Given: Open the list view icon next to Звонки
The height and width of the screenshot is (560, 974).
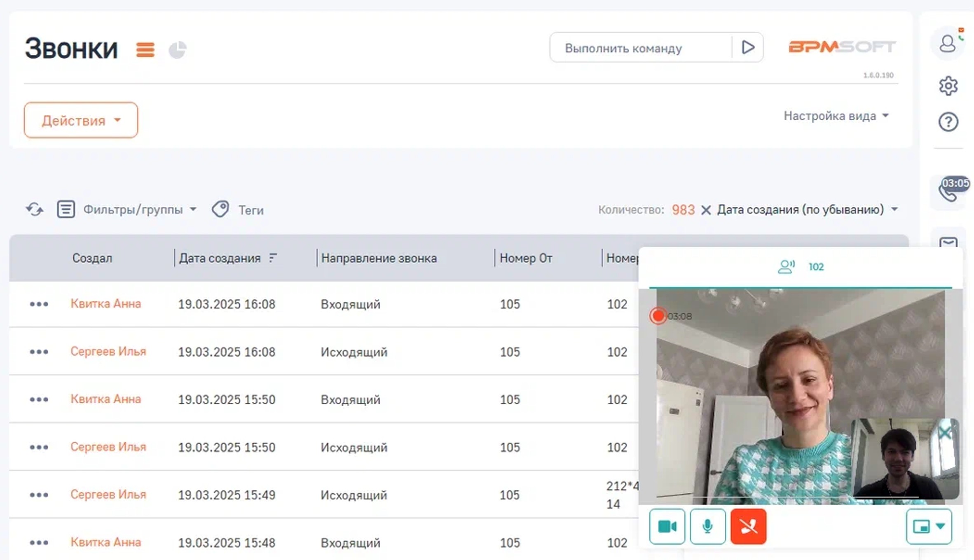Looking at the screenshot, I should (145, 49).
